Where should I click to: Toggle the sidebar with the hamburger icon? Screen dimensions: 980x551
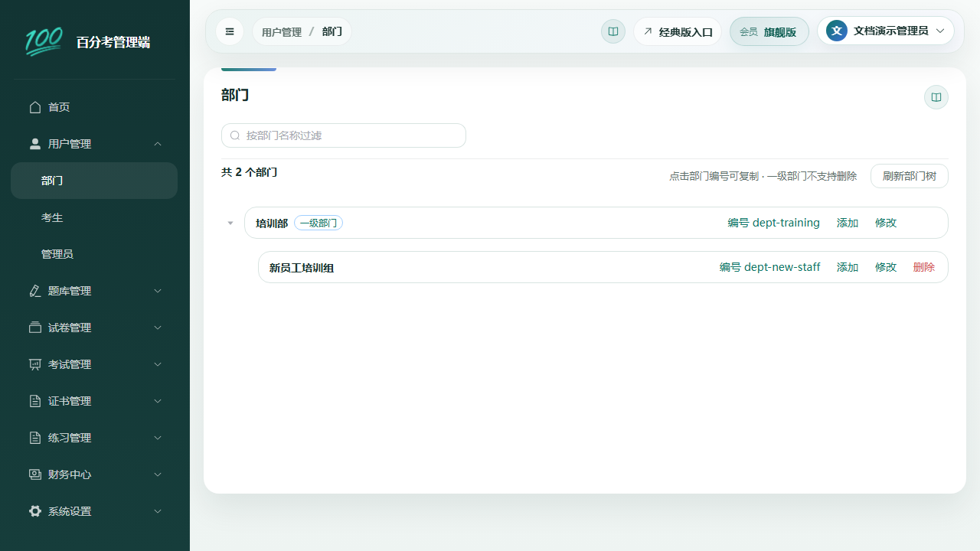[230, 31]
